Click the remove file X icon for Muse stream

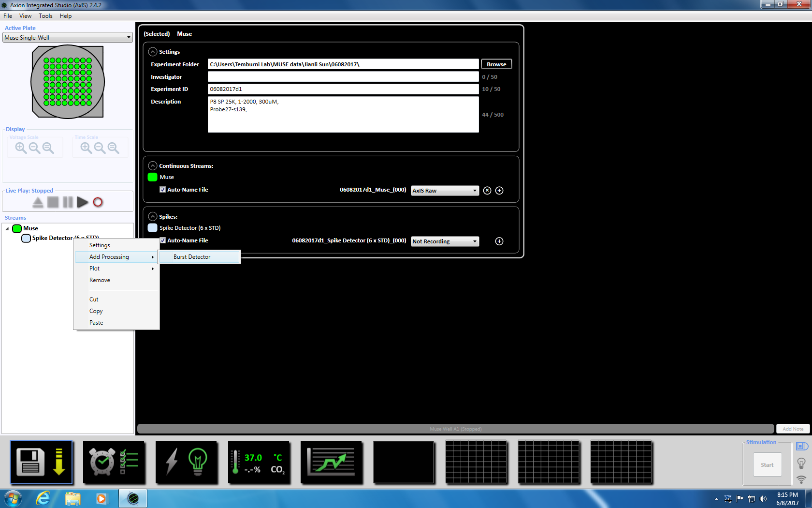[x=487, y=191]
